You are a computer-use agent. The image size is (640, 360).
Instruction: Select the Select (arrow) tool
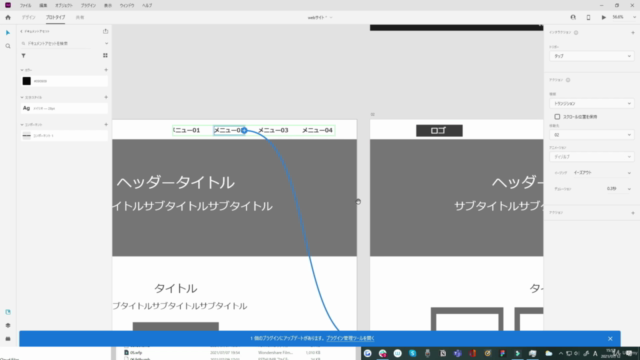tap(8, 33)
